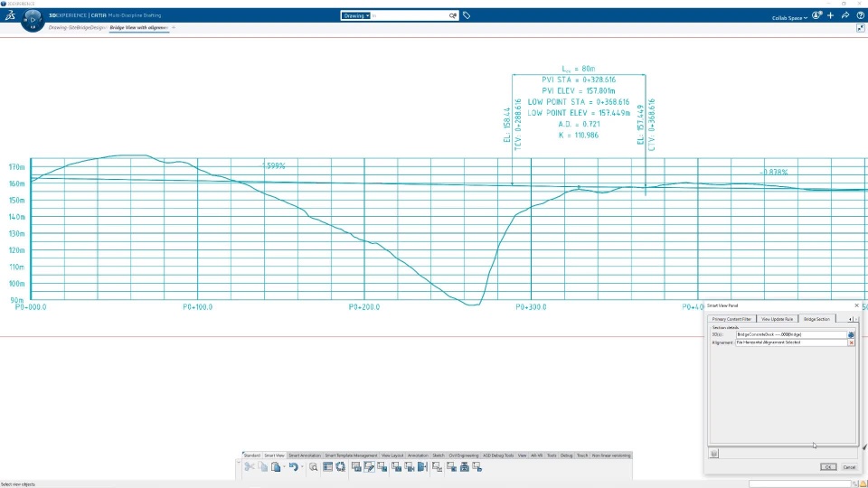Click the expand view icon below the help icon

[x=860, y=28]
